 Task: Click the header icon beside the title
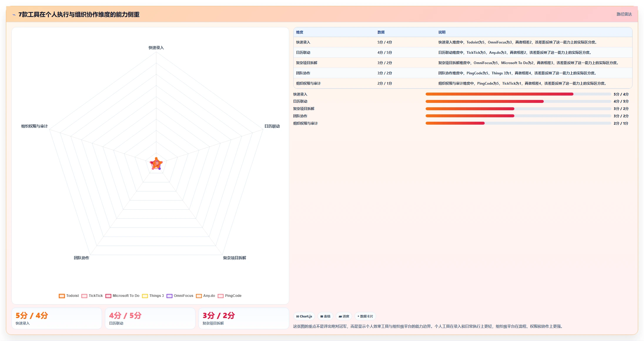pos(14,15)
